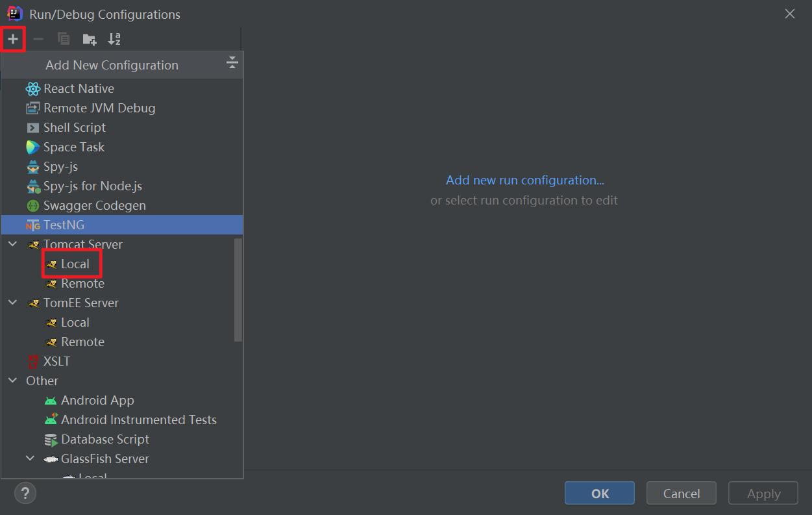The width and height of the screenshot is (812, 515).
Task: Choose Shell Script from the list
Action: (122, 128)
